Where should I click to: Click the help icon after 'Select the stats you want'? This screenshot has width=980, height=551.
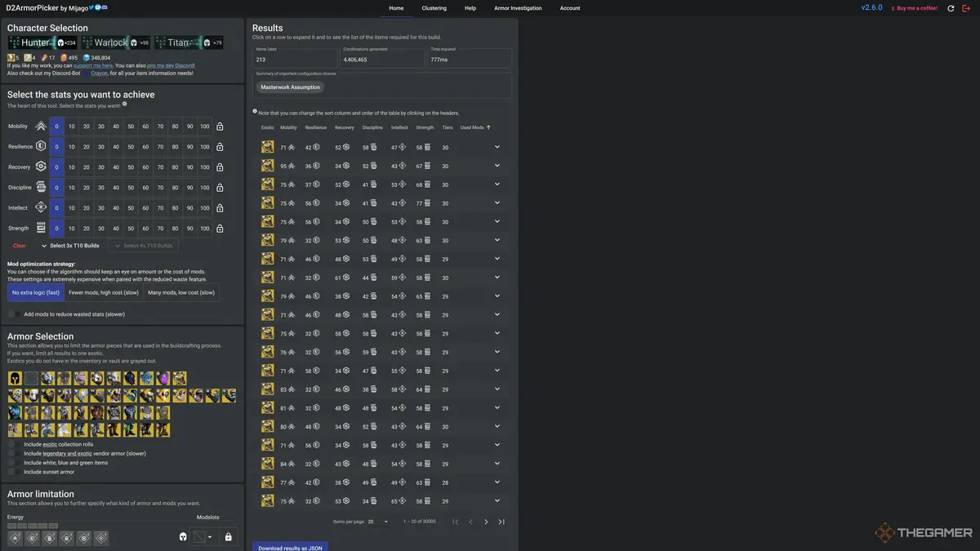(125, 104)
